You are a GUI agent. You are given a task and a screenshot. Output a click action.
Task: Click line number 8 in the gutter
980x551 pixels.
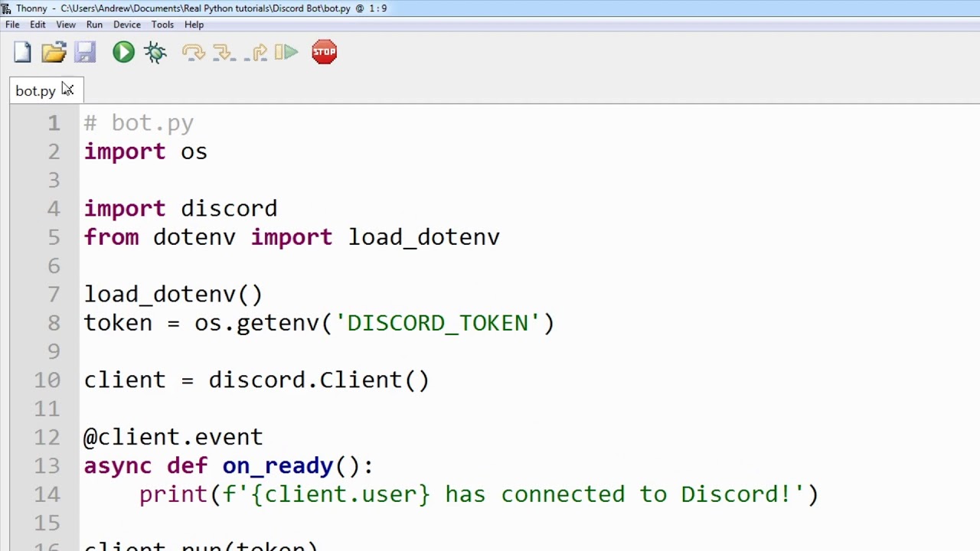click(x=54, y=323)
